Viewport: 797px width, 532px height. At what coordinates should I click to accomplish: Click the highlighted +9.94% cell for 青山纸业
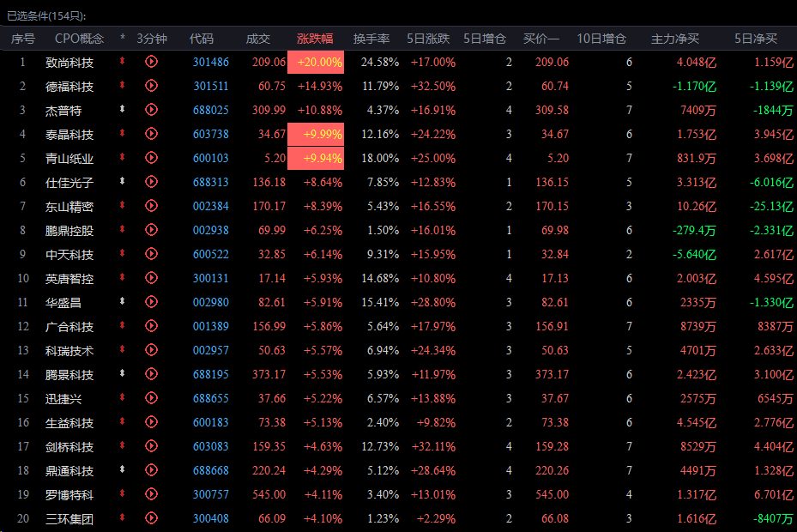pos(316,158)
